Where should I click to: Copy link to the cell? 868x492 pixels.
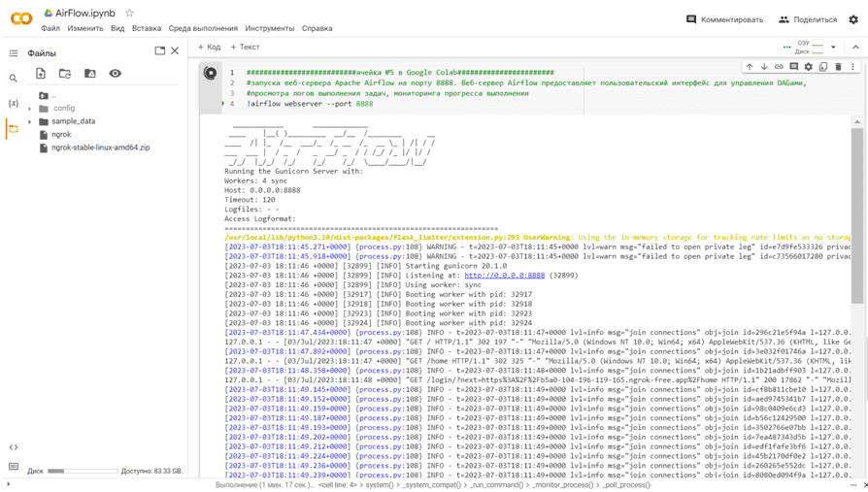pyautogui.click(x=779, y=66)
